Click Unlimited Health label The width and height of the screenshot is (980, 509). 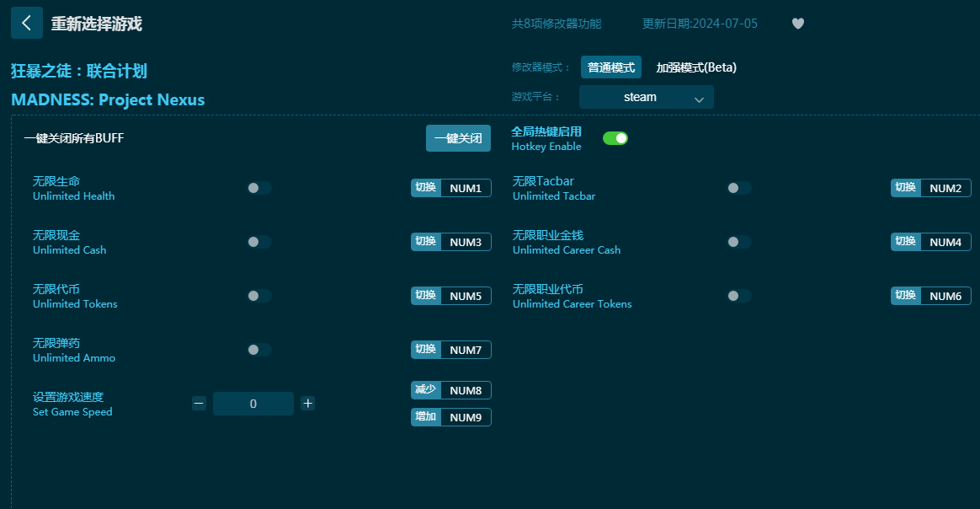[74, 196]
